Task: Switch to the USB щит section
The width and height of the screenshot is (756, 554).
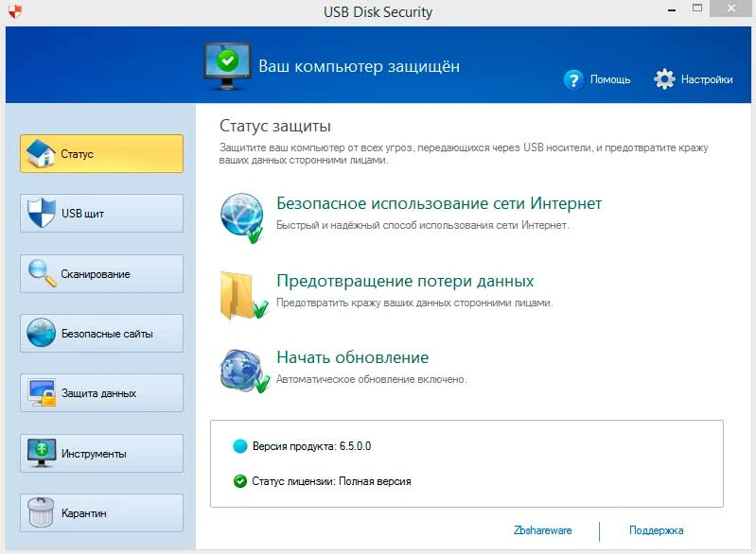Action: pos(102,213)
